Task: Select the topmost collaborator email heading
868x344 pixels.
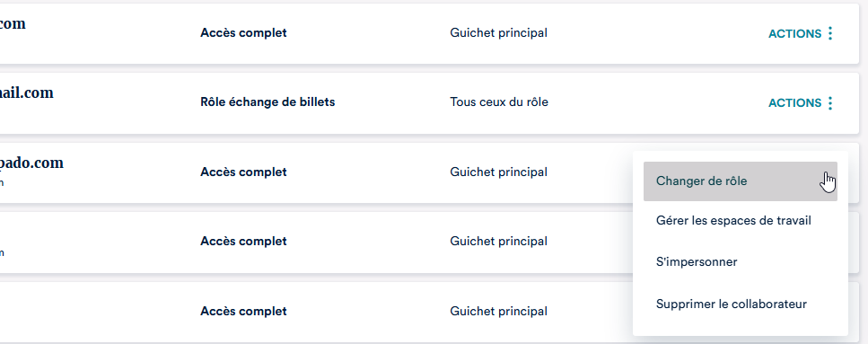Action: click(13, 24)
